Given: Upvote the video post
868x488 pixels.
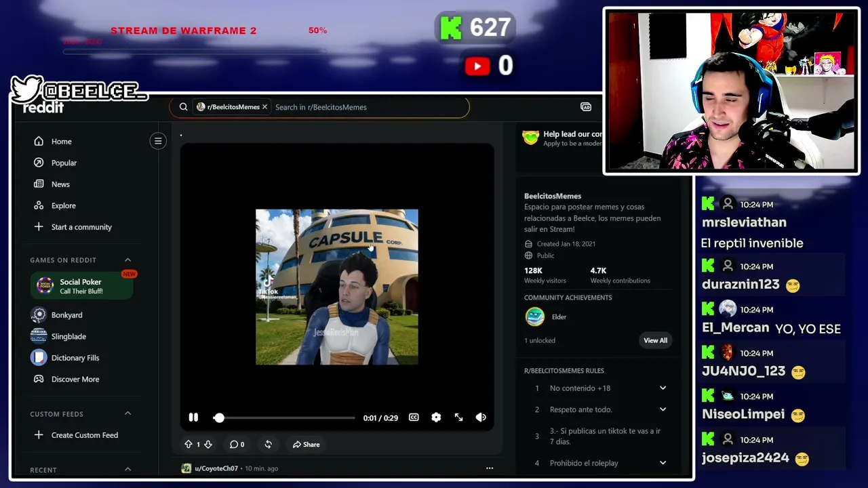Looking at the screenshot, I should tap(189, 445).
